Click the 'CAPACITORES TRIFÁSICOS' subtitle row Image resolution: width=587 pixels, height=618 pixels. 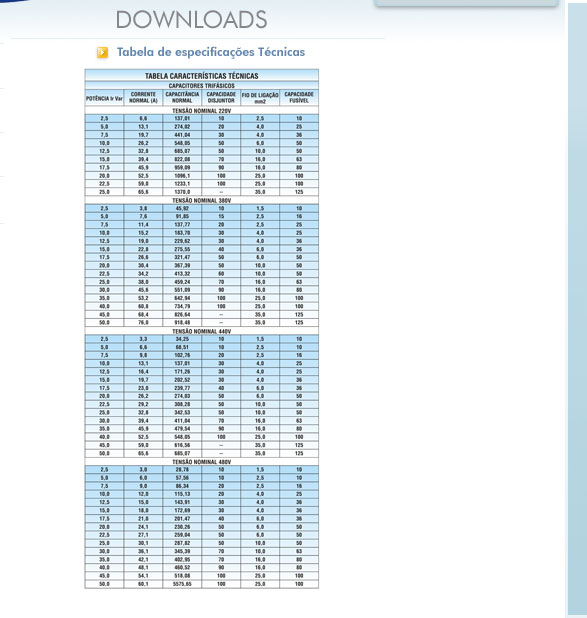(201, 86)
